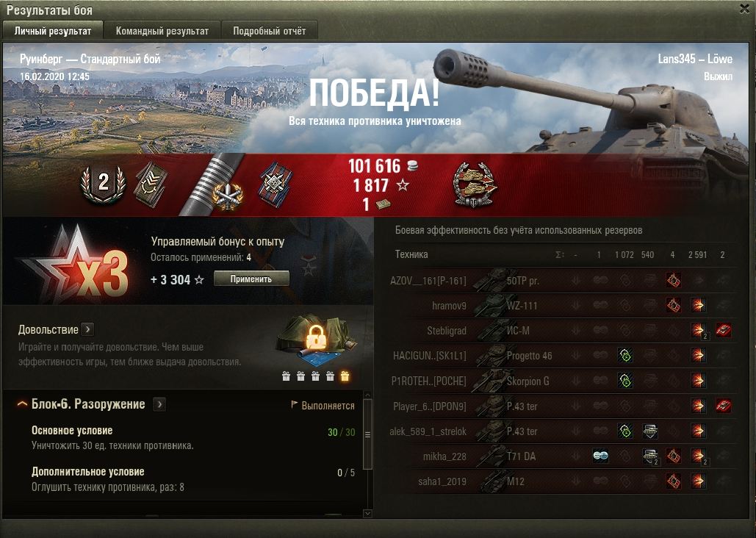This screenshot has width=756, height=538.
Task: Click the destroyed tank icon for Stebligrad
Action: [x=723, y=331]
